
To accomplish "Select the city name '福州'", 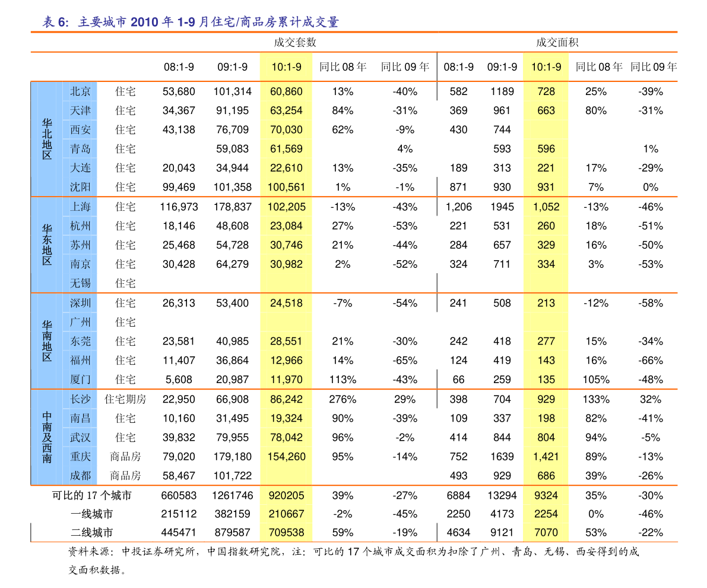I will pyautogui.click(x=80, y=361).
